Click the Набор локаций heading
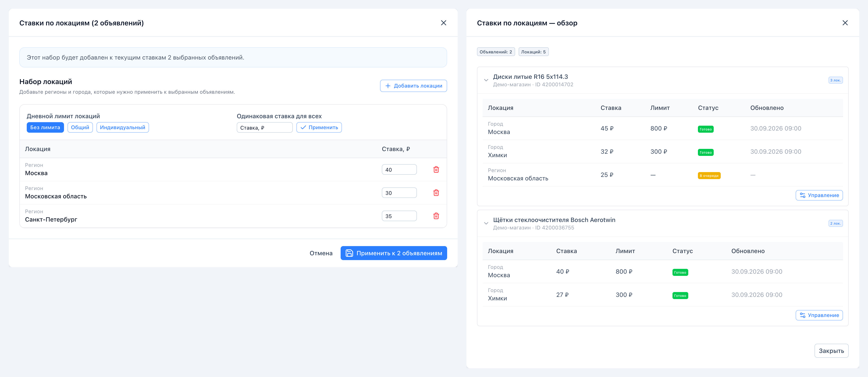This screenshot has width=868, height=377. tap(46, 82)
